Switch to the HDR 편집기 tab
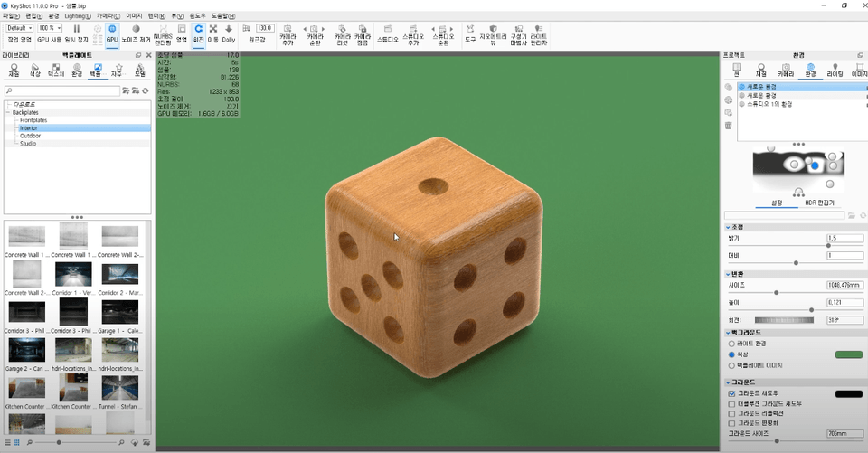 (820, 203)
